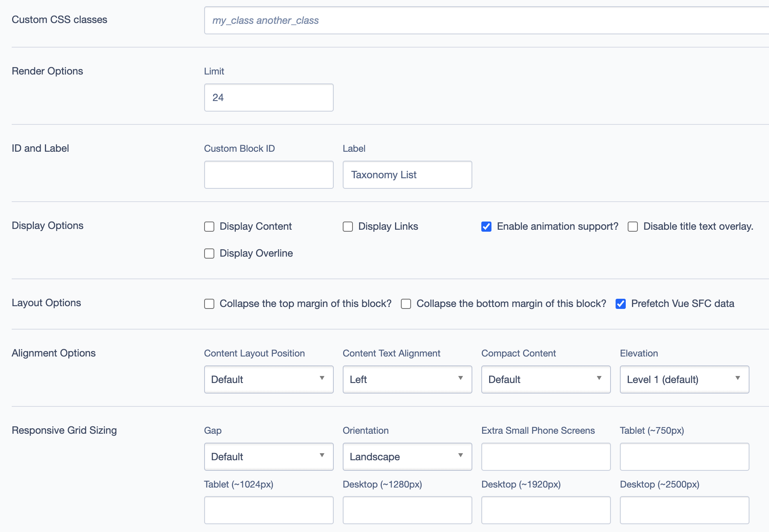Click the Extra Small Phone Screens field

546,457
